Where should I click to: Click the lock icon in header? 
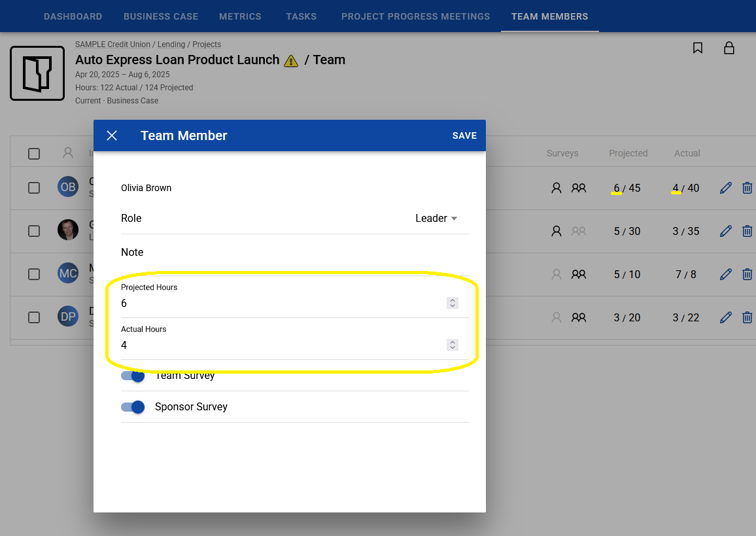pyautogui.click(x=729, y=48)
